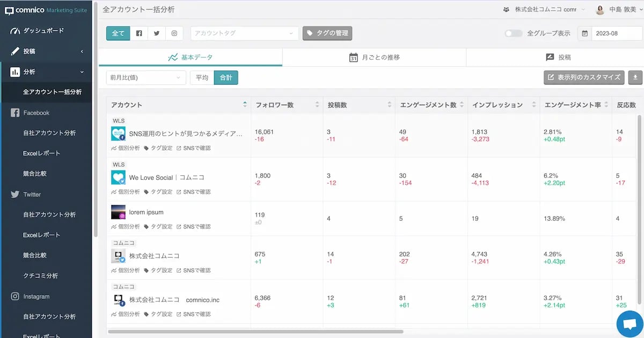Open タグ設定 for We Love Social row
Screen dimensions: 644x338
(158, 192)
